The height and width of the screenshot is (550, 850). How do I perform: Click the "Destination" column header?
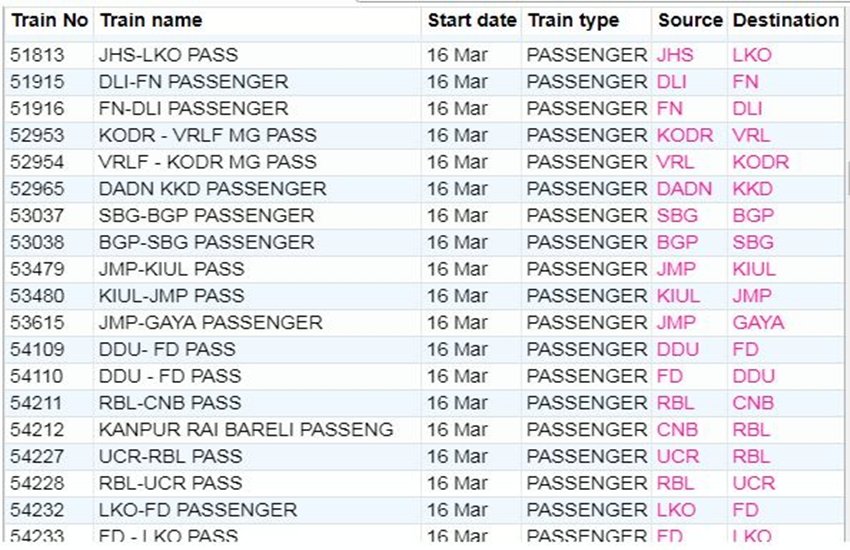(x=786, y=20)
